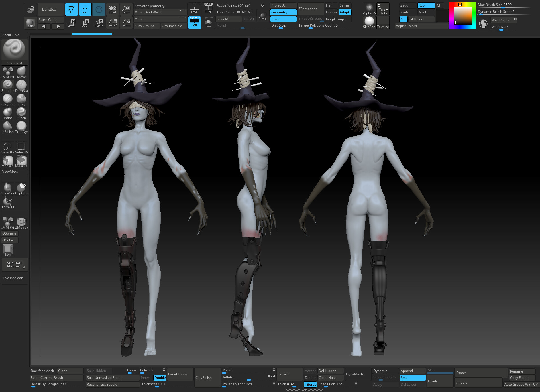Open the Dots stroke selector

[383, 9]
